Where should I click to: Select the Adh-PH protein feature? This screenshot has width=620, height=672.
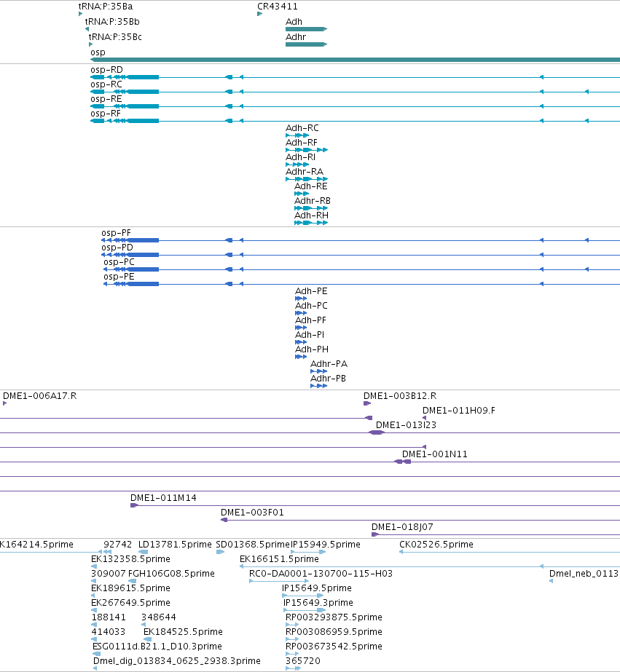pyautogui.click(x=301, y=357)
